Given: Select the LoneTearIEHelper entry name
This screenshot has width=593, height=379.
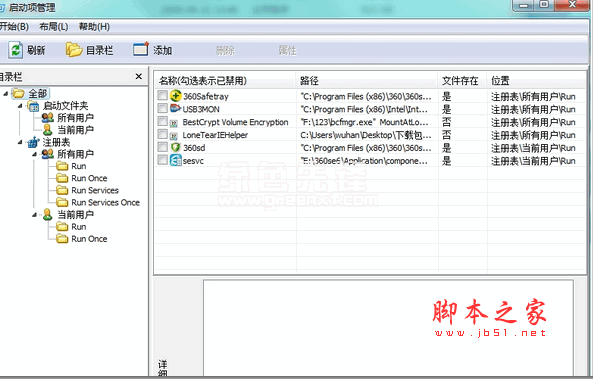Looking at the screenshot, I should click(215, 135).
